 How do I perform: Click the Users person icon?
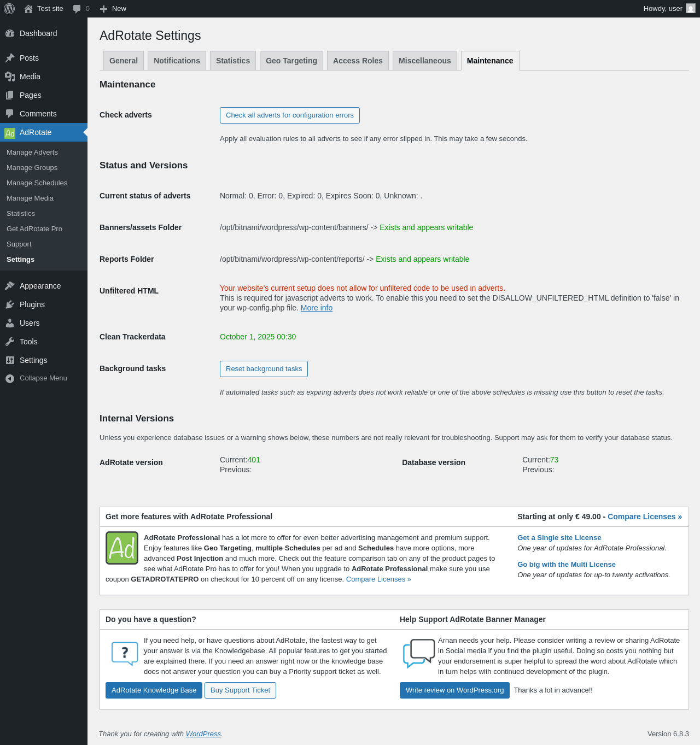coord(10,323)
